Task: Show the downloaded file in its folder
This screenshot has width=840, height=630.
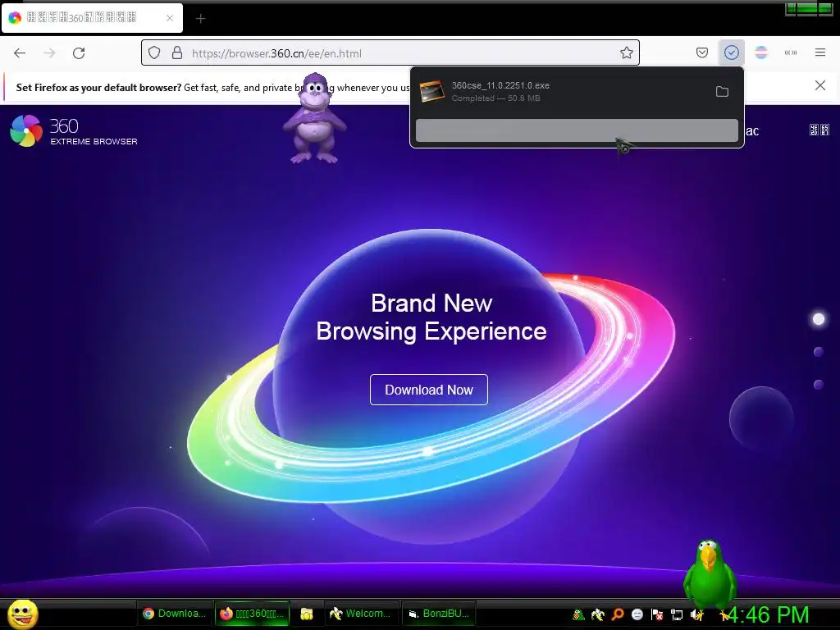Action: tap(722, 92)
